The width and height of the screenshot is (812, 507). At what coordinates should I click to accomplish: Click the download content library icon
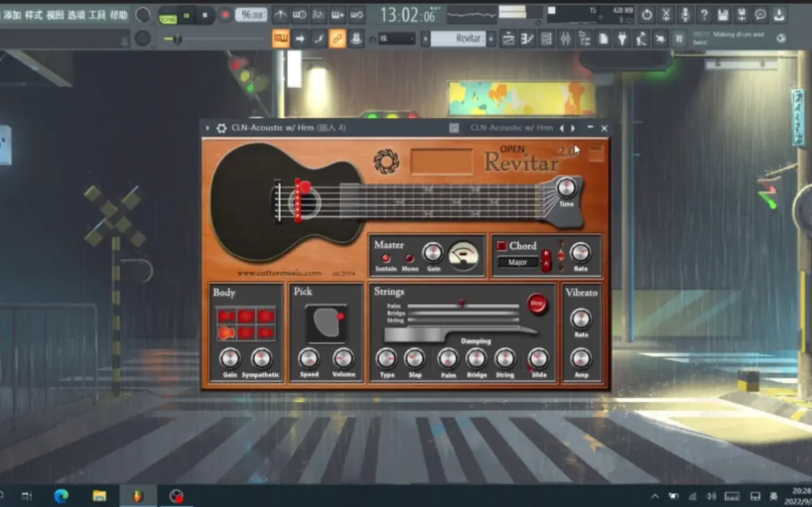tap(779, 15)
